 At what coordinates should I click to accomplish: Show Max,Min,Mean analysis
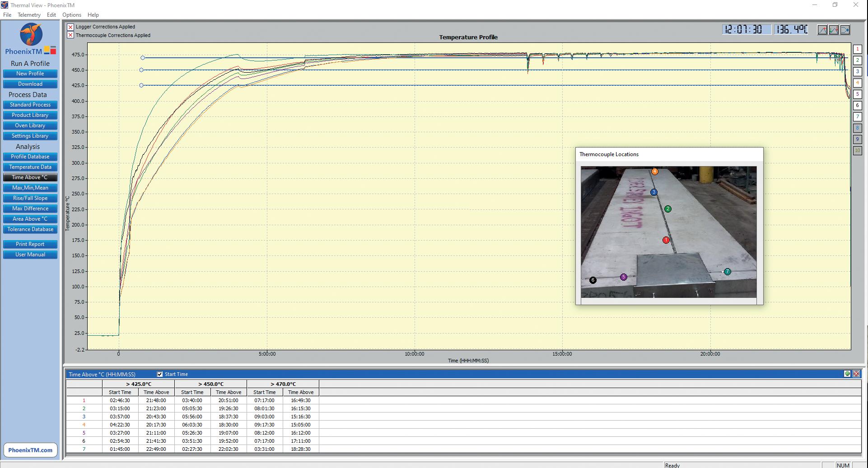[x=30, y=188]
